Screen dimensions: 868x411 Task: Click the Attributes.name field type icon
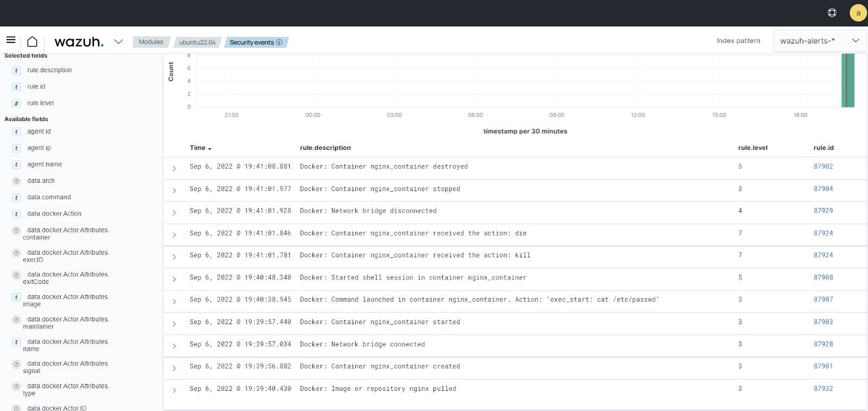[17, 342]
